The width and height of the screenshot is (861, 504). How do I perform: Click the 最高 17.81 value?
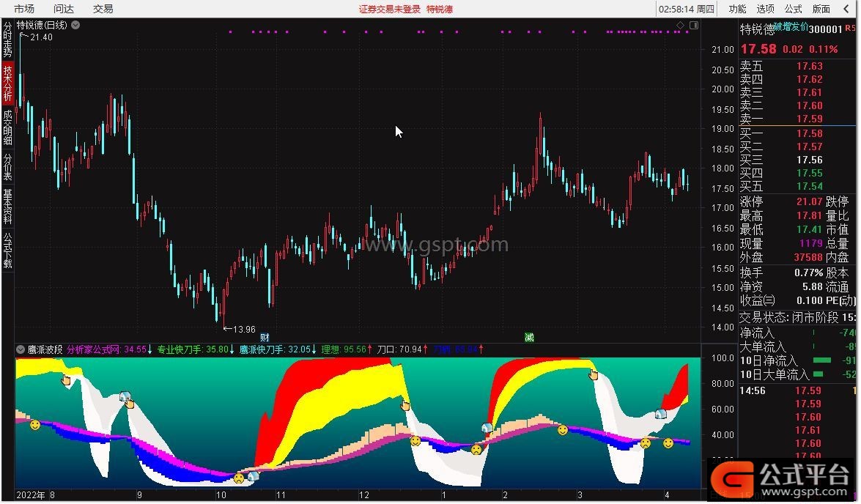(x=810, y=215)
